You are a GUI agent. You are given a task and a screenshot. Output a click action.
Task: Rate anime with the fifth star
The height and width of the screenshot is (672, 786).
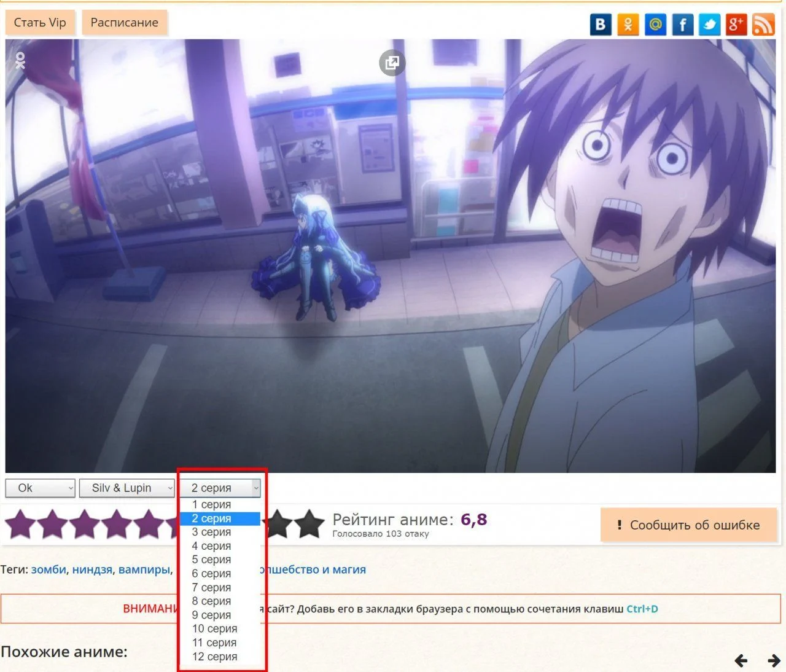(149, 524)
